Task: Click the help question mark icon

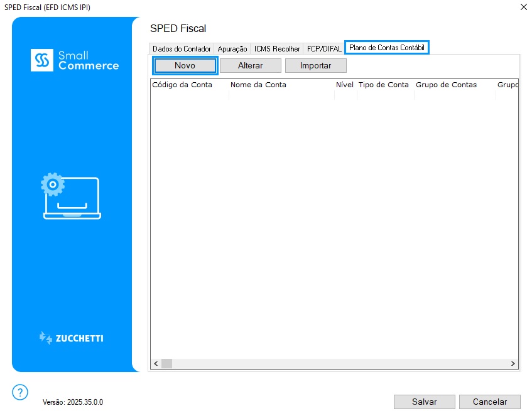Action: [20, 392]
